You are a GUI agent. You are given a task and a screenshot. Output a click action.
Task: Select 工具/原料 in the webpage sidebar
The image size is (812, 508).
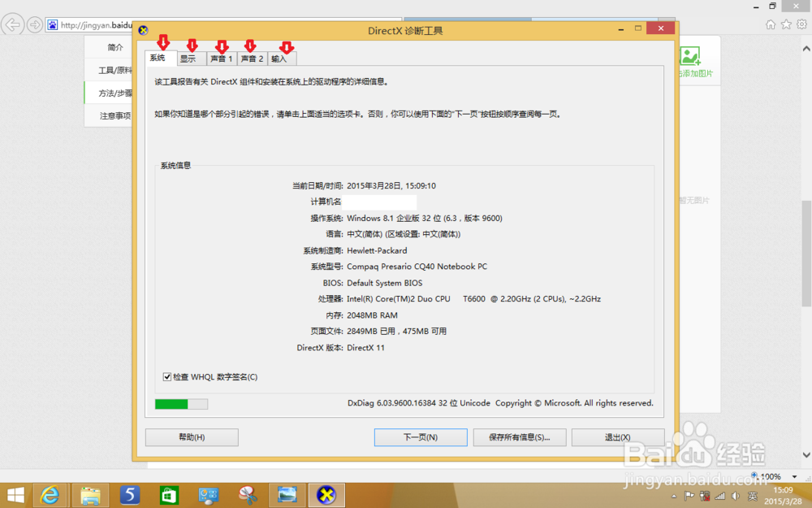115,70
